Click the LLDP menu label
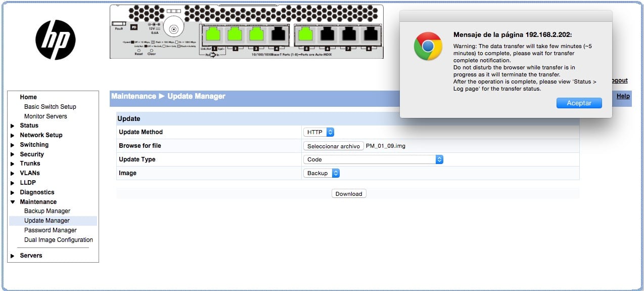This screenshot has width=644, height=291. click(x=28, y=183)
